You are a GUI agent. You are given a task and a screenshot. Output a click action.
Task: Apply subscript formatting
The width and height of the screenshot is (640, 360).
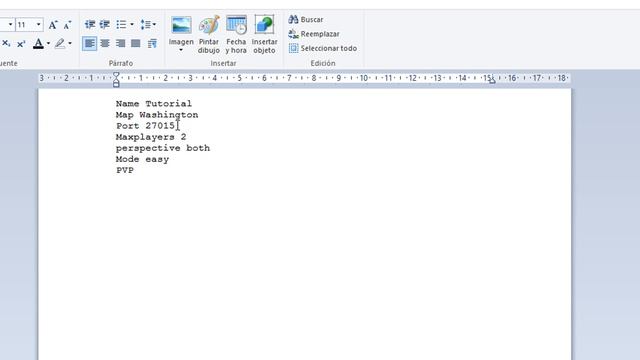pyautogui.click(x=6, y=43)
